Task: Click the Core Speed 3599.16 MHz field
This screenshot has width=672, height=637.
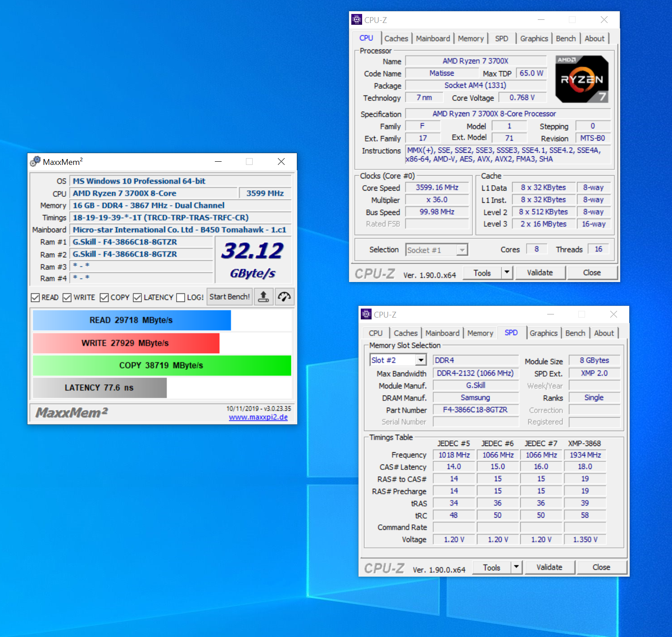Action: [437, 187]
